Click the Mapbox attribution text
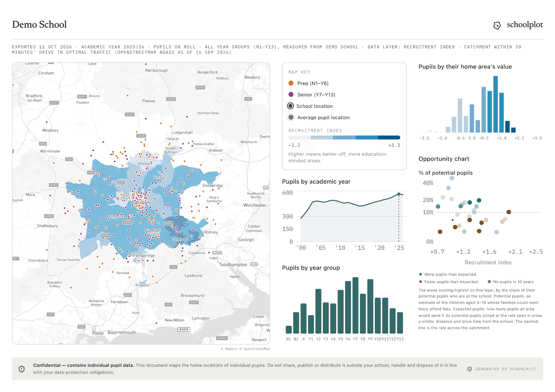Image resolution: width=555 pixels, height=392 pixels. tap(229, 349)
